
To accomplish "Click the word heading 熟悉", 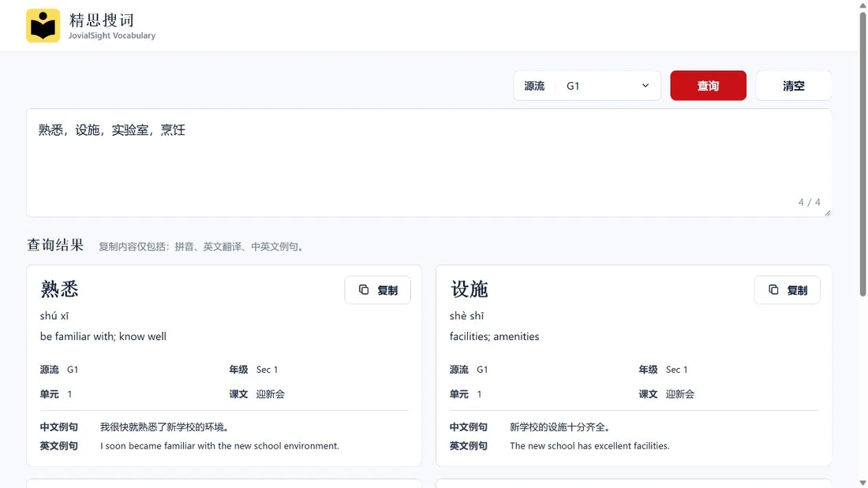I will tap(59, 289).
